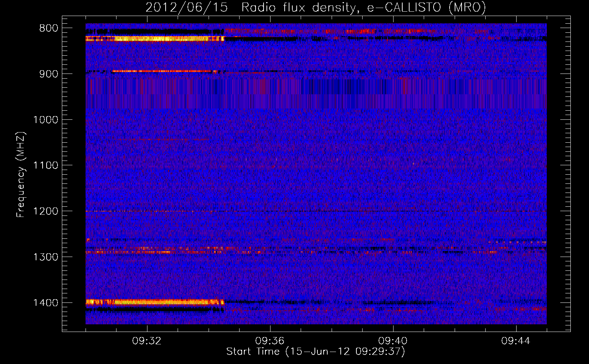
Task: Click the 'Frequency (MHZ)' y-axis label
Action: pyautogui.click(x=20, y=175)
